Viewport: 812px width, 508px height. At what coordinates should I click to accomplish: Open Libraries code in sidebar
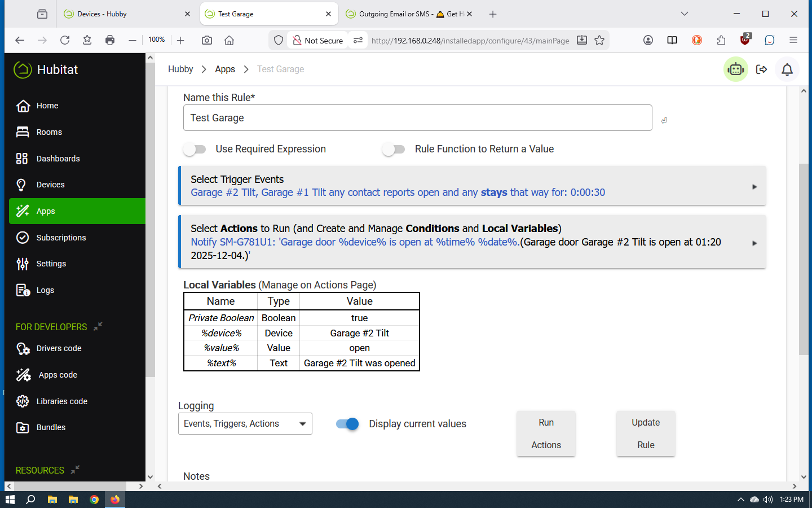coord(61,401)
